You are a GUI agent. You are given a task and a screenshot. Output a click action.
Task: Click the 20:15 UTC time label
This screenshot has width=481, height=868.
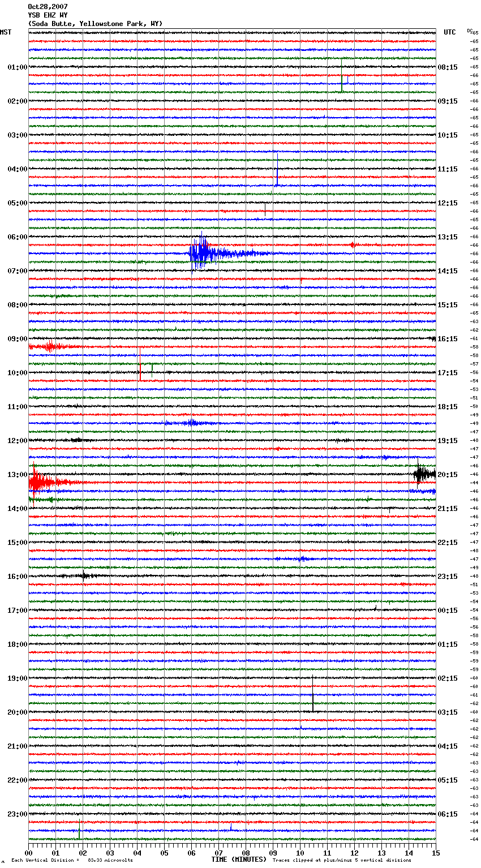[x=448, y=475]
